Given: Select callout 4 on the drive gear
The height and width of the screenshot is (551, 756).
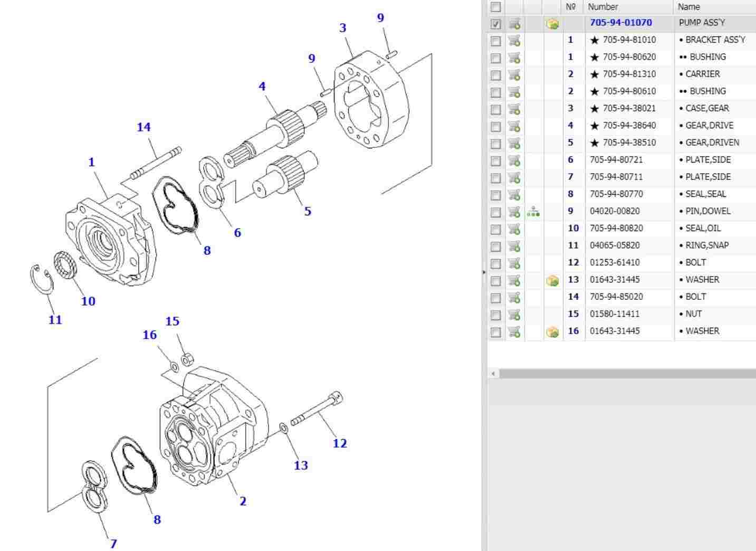Looking at the screenshot, I should (262, 87).
